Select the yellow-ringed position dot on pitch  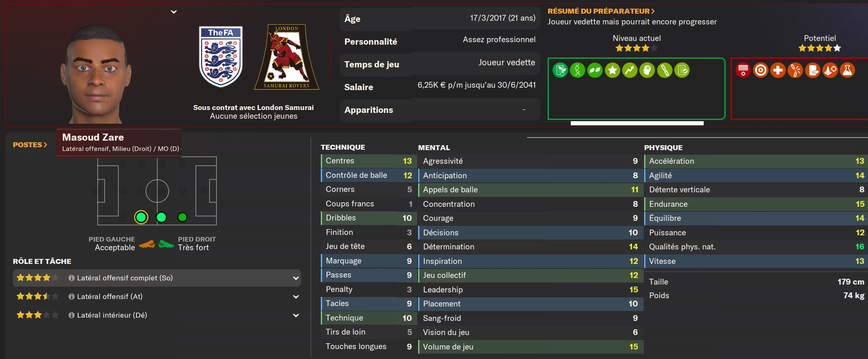[x=141, y=217]
